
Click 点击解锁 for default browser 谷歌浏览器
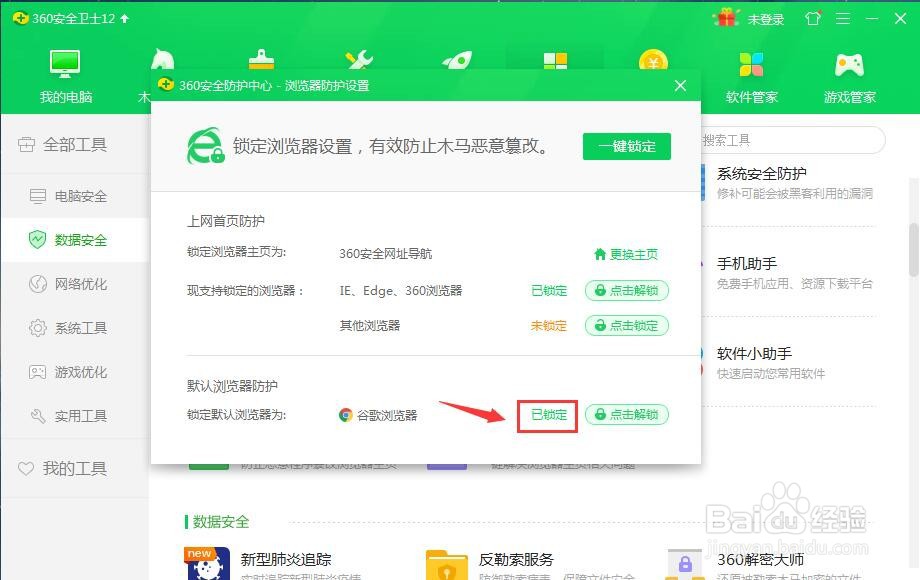[627, 415]
